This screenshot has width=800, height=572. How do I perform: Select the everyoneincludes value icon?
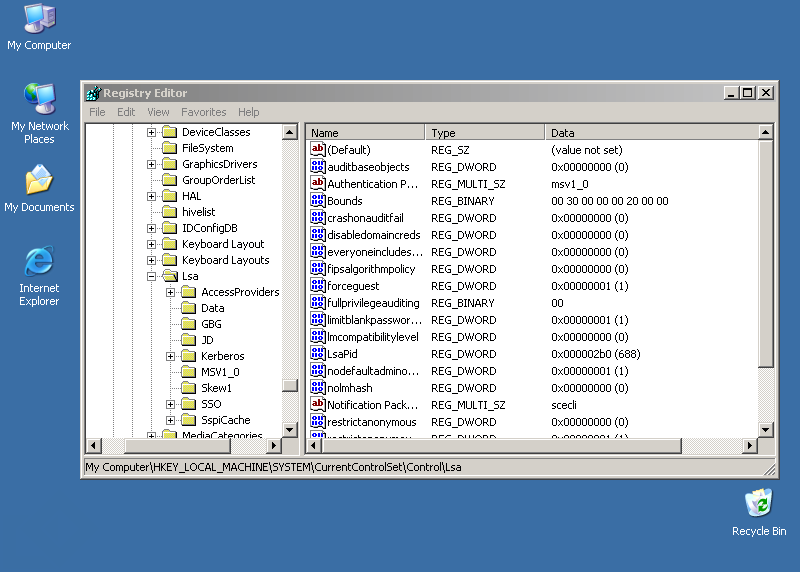317,252
